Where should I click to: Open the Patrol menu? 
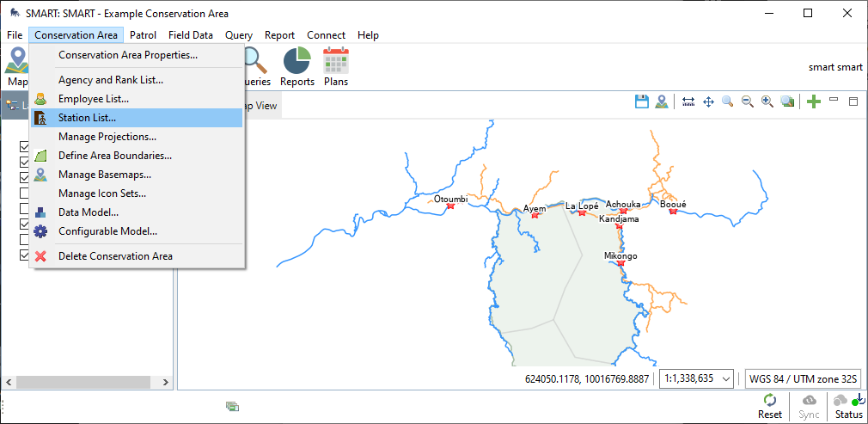click(x=143, y=35)
